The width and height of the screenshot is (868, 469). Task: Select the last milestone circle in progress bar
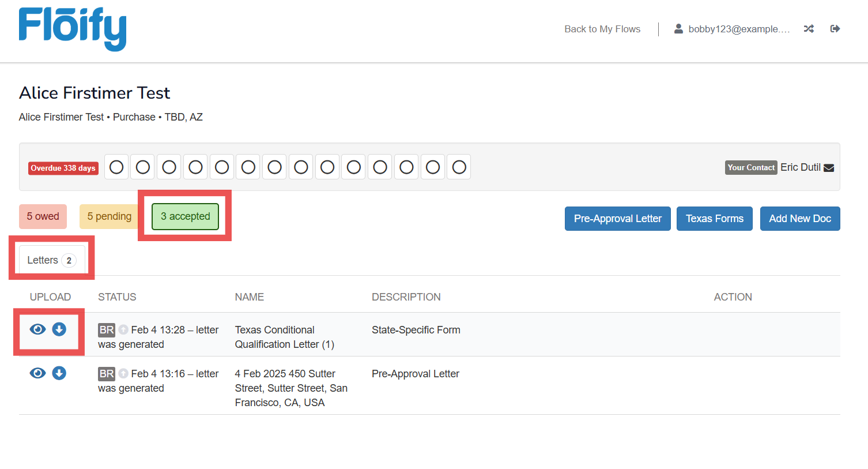(459, 167)
